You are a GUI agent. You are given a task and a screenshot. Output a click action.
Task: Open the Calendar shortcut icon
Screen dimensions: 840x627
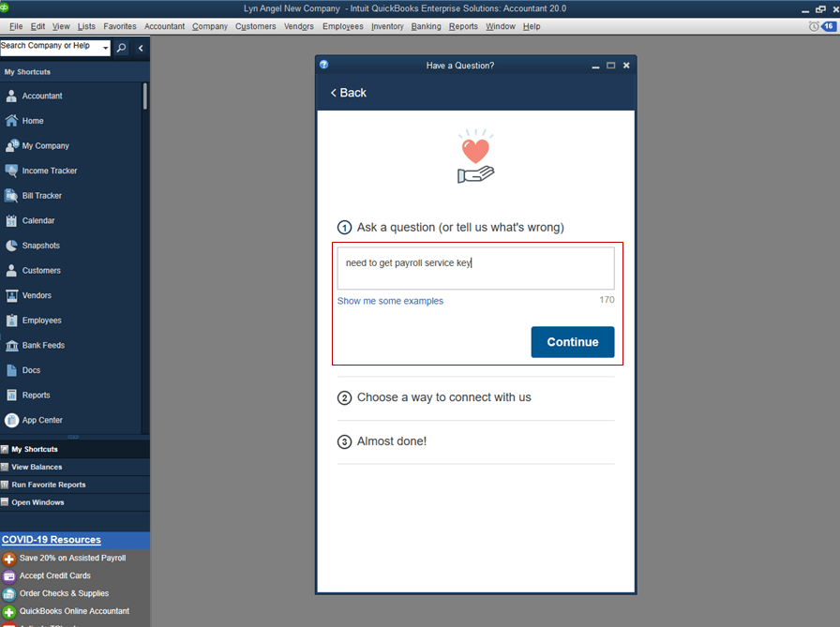pos(11,220)
